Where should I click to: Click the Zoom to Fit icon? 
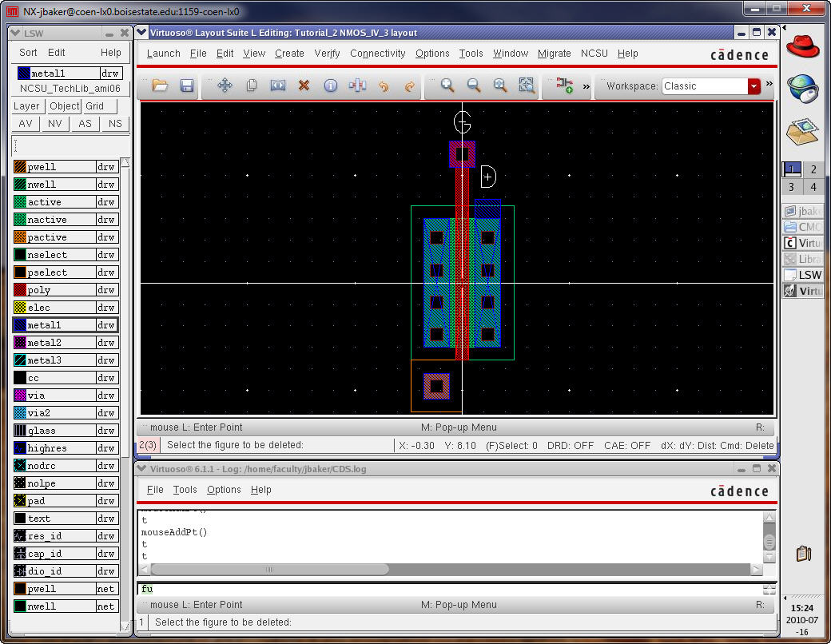click(500, 85)
